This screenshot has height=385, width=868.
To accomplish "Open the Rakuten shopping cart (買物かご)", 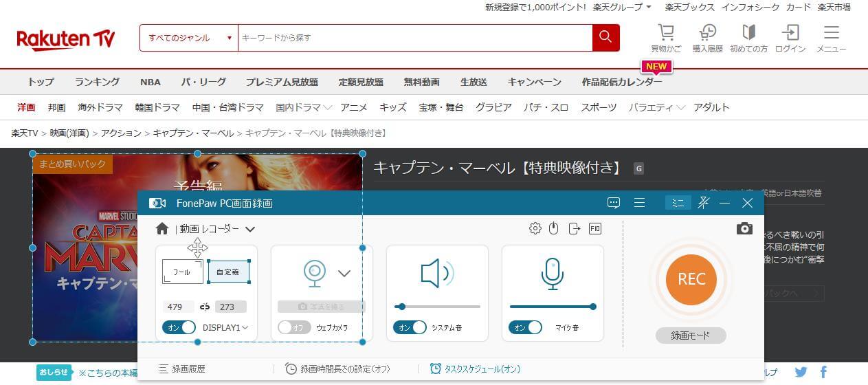I will coord(666,38).
